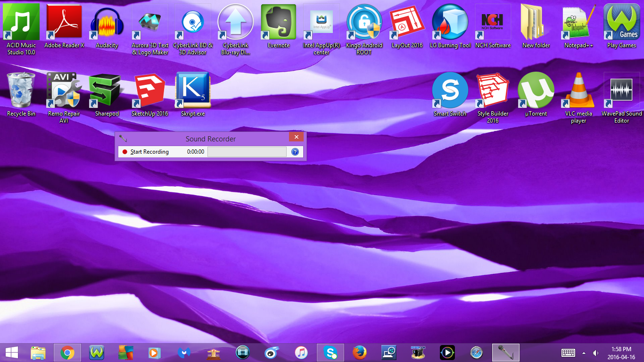Select the LG Burning Tool desktop icon

(x=450, y=26)
